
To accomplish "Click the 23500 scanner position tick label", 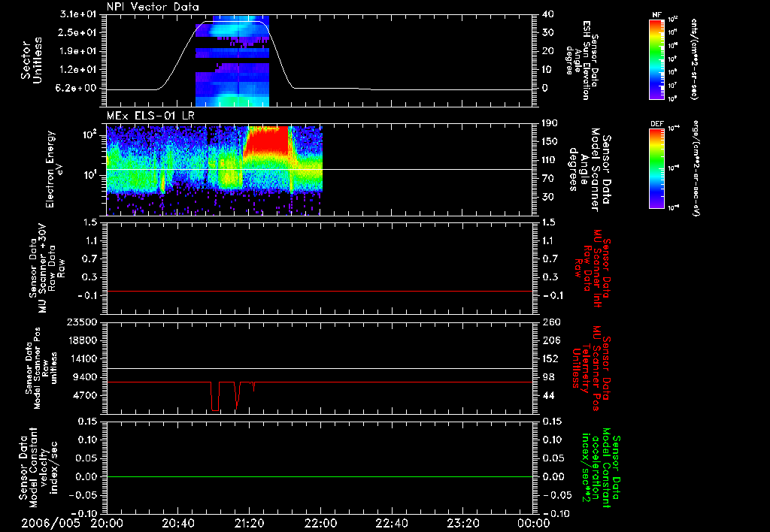I will [82, 322].
